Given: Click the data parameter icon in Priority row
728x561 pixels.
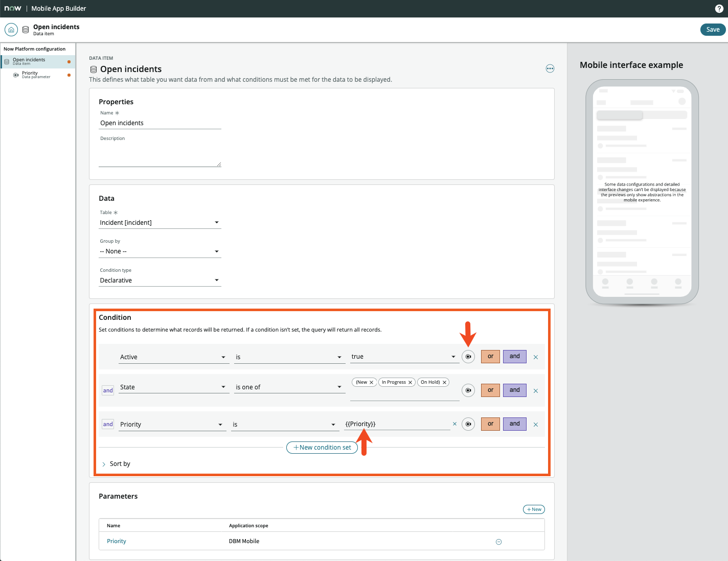Looking at the screenshot, I should 468,424.
